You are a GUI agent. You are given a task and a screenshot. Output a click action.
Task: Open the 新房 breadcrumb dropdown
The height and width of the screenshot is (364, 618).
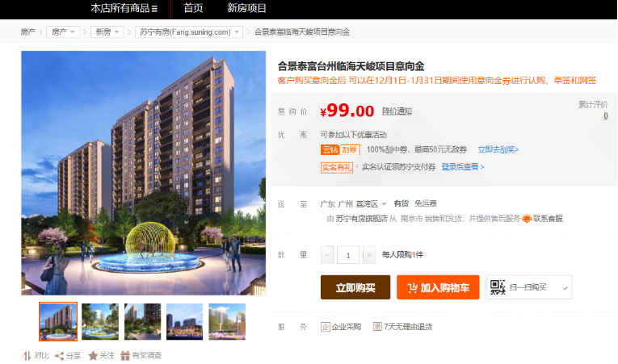[107, 32]
